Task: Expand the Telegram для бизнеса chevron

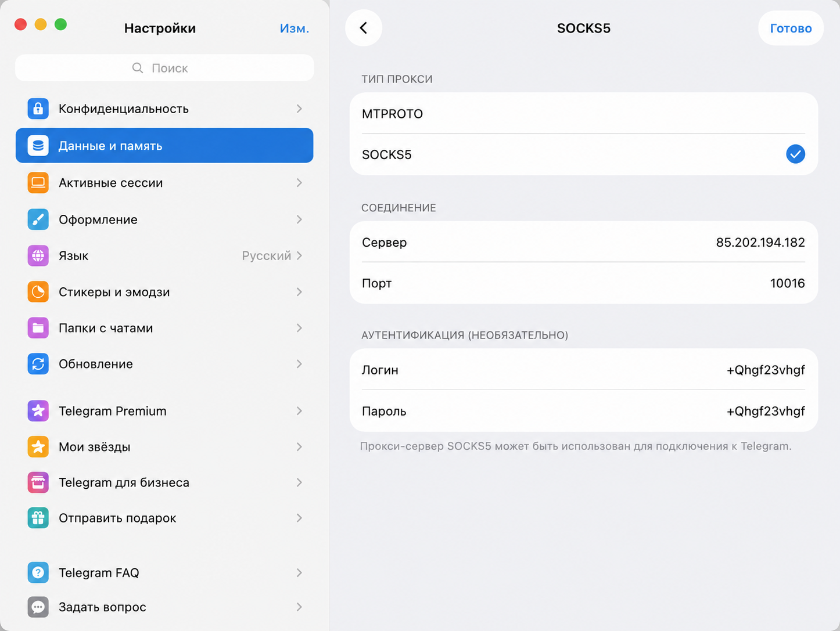Action: tap(299, 482)
